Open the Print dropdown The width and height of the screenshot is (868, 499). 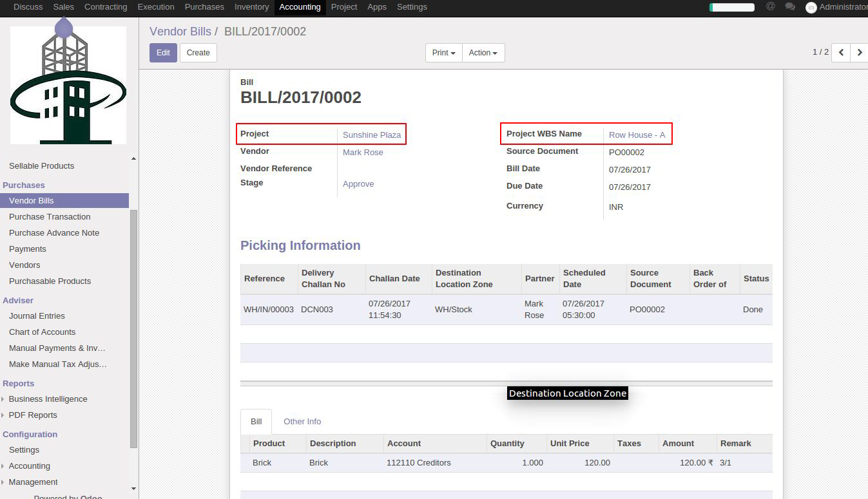[x=443, y=53]
